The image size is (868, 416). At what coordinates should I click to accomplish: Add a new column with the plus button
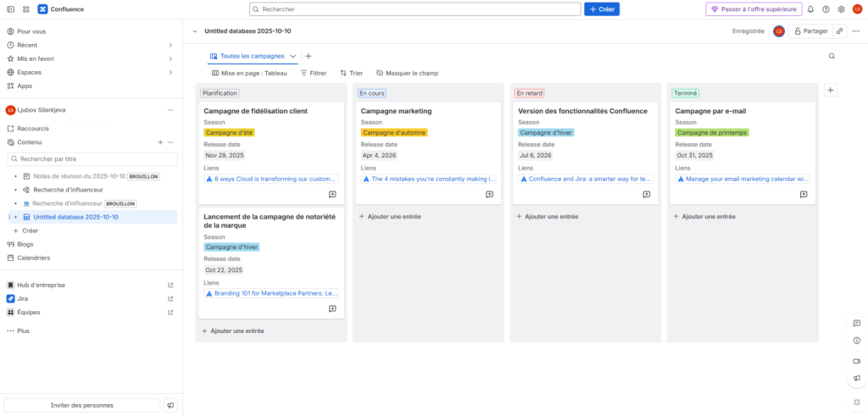[831, 90]
